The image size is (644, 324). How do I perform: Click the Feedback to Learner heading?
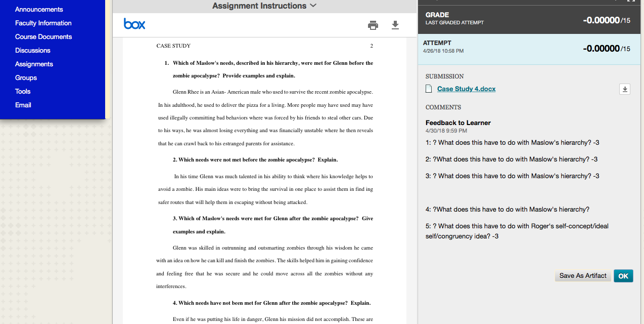tap(458, 123)
